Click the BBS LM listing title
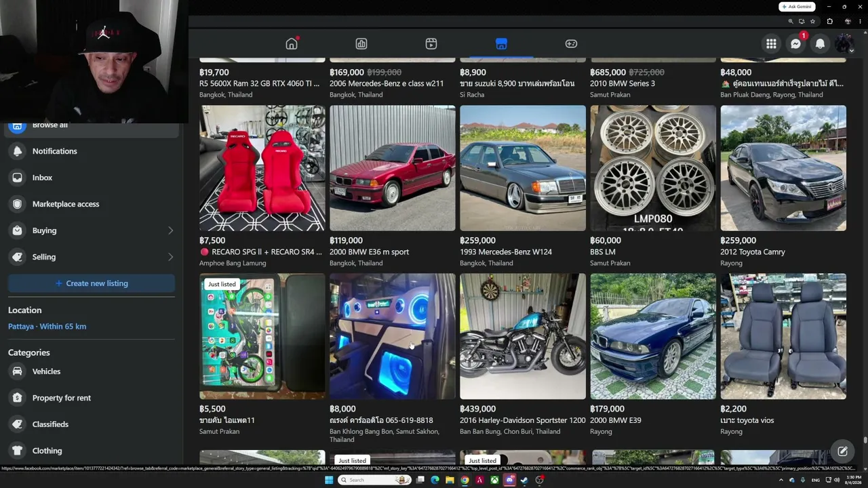 (x=606, y=252)
